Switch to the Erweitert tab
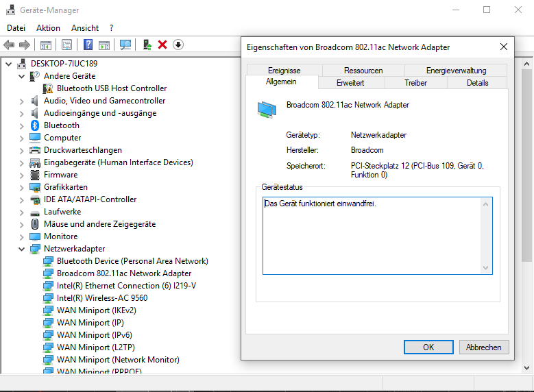The image size is (534, 392). point(350,83)
